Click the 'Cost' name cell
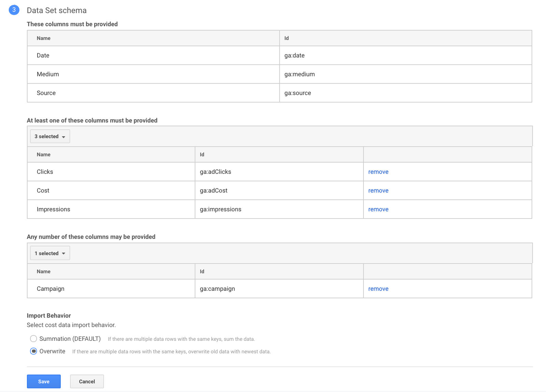Viewport: 546px width, 392px height. (111, 191)
